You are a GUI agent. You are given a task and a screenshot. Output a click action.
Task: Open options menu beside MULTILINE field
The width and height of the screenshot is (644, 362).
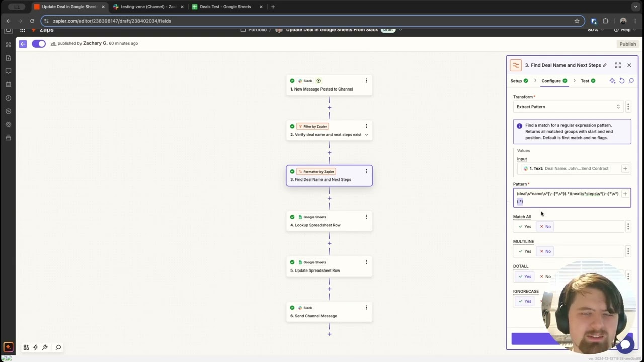(628, 251)
